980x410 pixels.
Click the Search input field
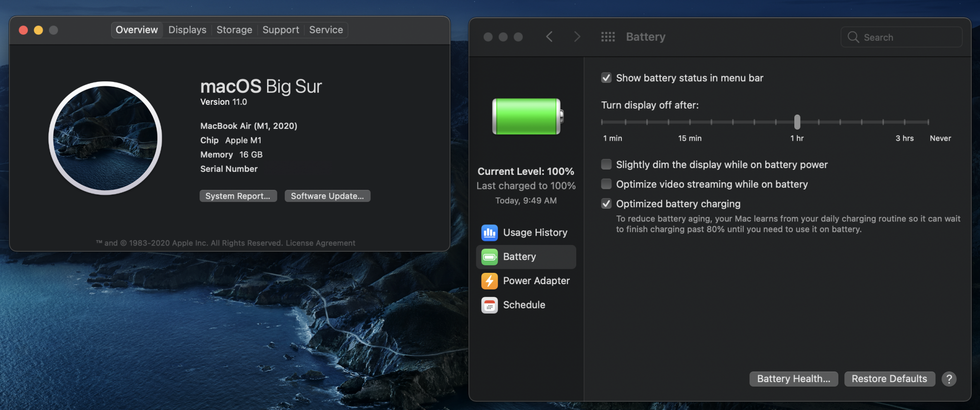tap(902, 37)
